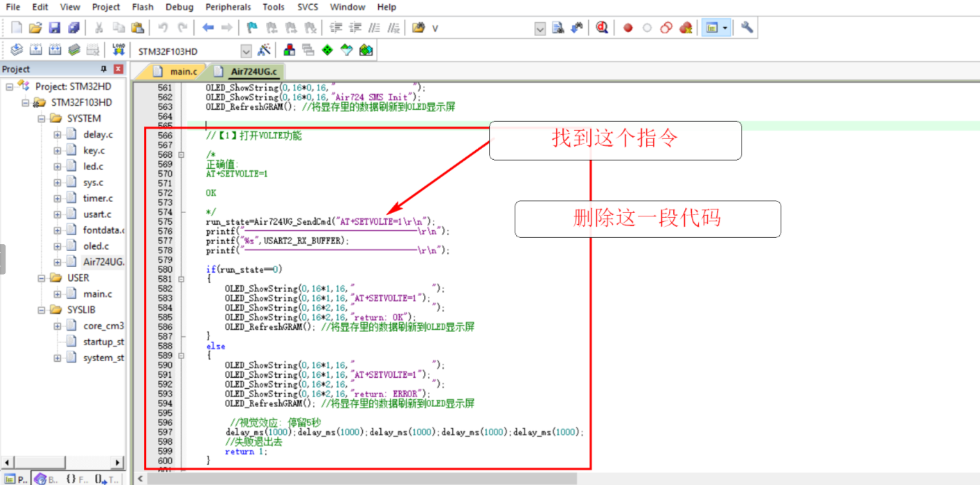
Task: Open Pack Installer icon
Action: (366, 50)
